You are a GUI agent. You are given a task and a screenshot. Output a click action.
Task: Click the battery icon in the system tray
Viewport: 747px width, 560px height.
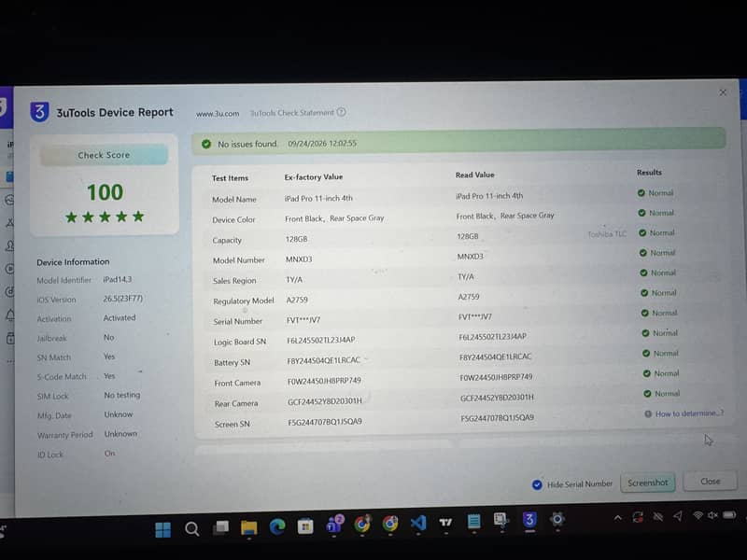pos(729,515)
